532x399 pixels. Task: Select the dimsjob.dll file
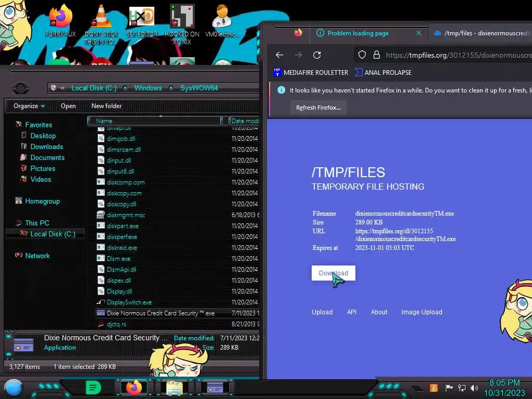pos(121,138)
